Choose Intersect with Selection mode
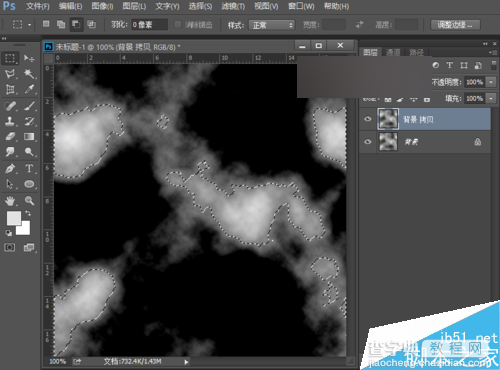 click(x=91, y=24)
